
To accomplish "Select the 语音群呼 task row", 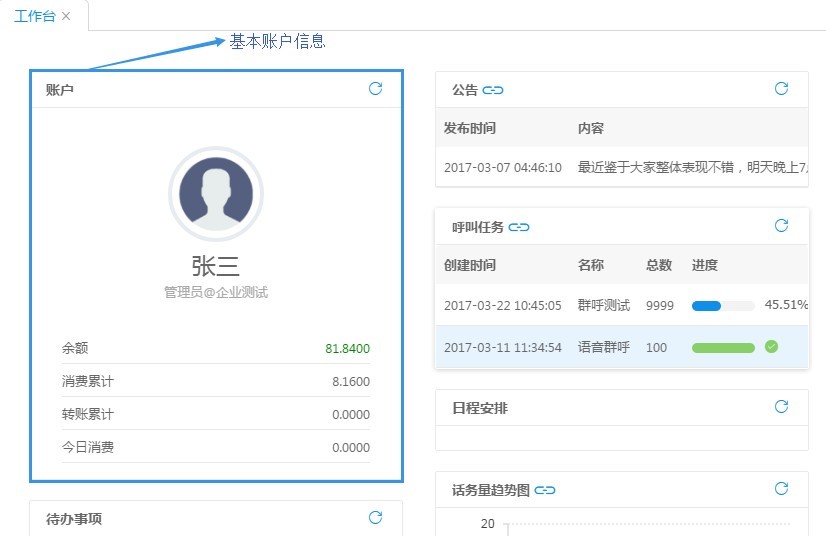I will [x=603, y=347].
